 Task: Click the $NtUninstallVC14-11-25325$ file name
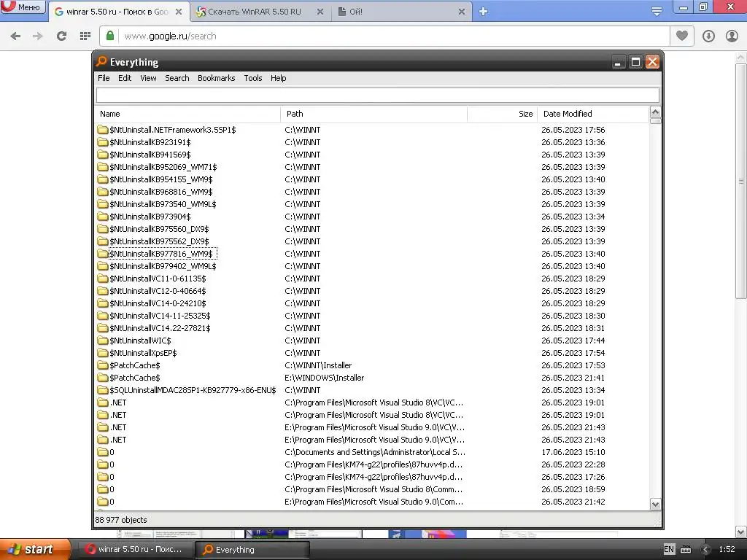[160, 316]
